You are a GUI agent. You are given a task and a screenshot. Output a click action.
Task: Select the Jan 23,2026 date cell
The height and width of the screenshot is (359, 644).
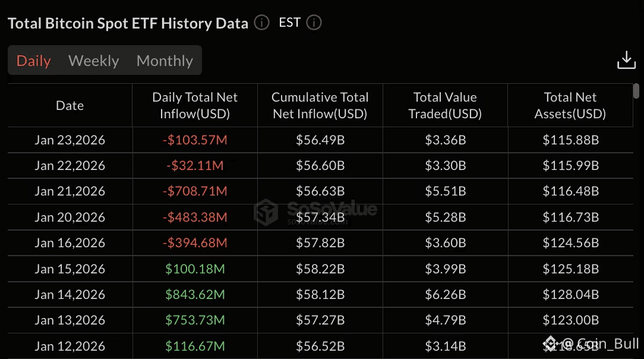70,140
